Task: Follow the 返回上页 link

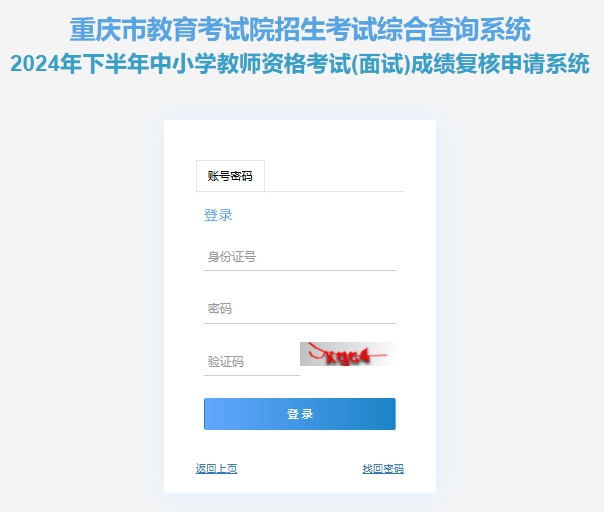Action: coord(216,468)
